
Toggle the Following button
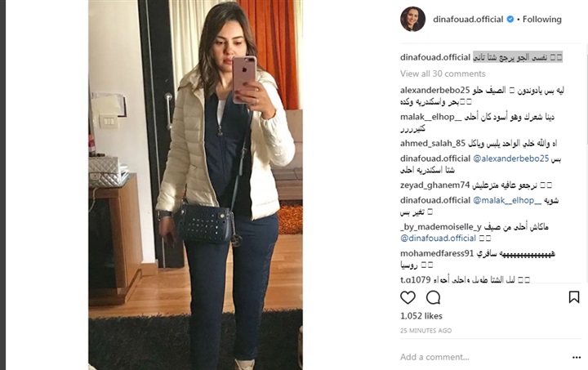[542, 19]
